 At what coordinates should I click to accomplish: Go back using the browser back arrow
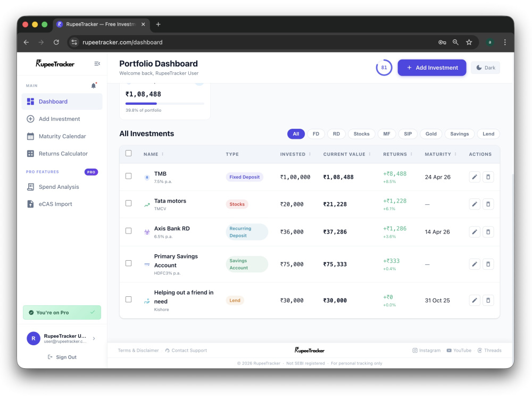26,42
